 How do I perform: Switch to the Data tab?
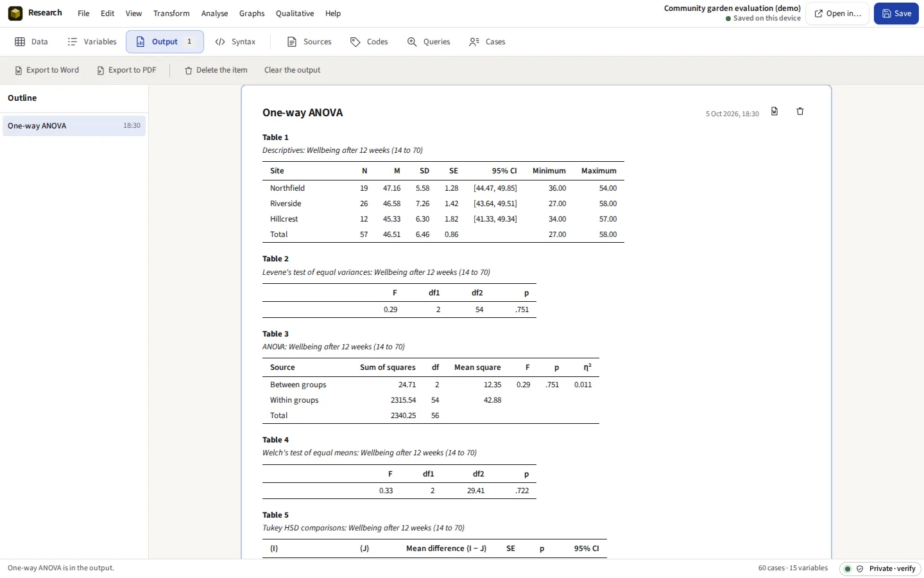[31, 42]
